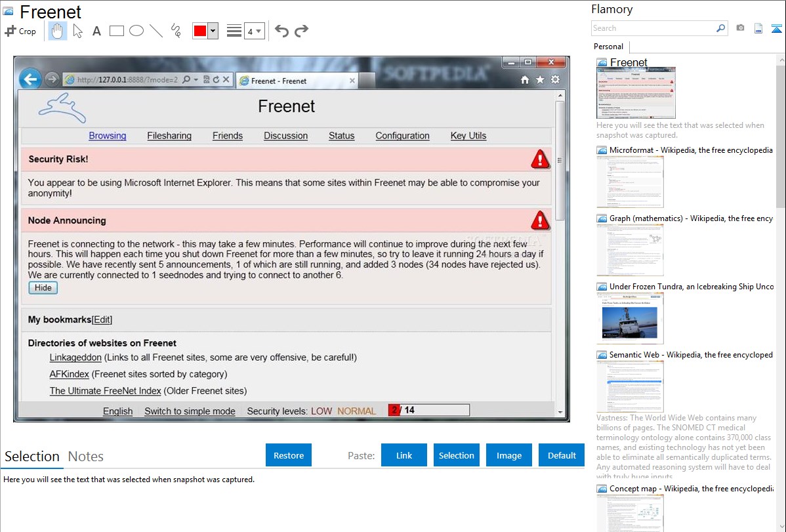Viewport: 786px width, 532px height.
Task: Open the Discussion menu
Action: click(x=285, y=136)
